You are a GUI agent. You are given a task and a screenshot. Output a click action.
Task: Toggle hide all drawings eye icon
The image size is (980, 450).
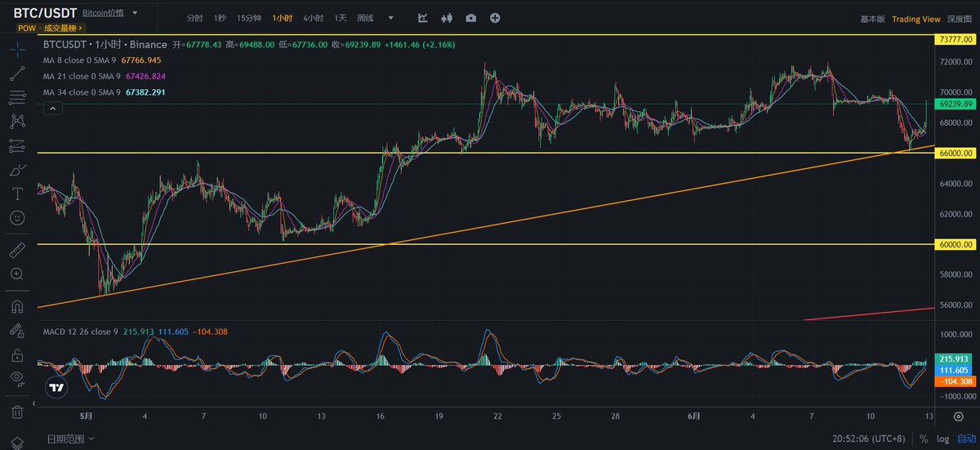(17, 379)
